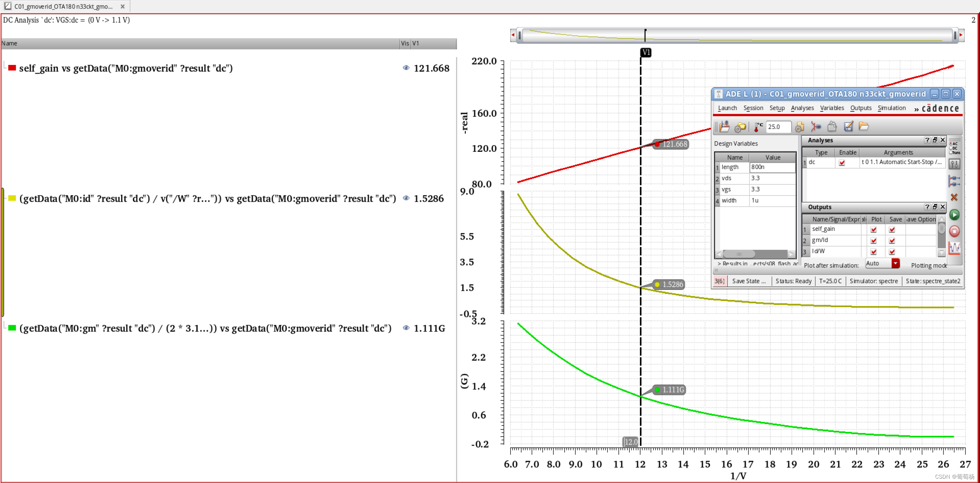Click Setup Outputs icon in side toolbar

coord(954,181)
